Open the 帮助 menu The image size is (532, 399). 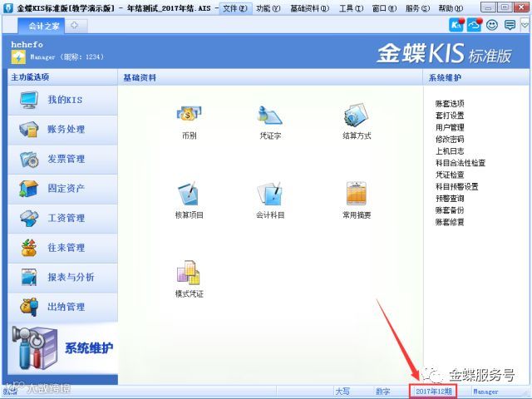[x=451, y=8]
